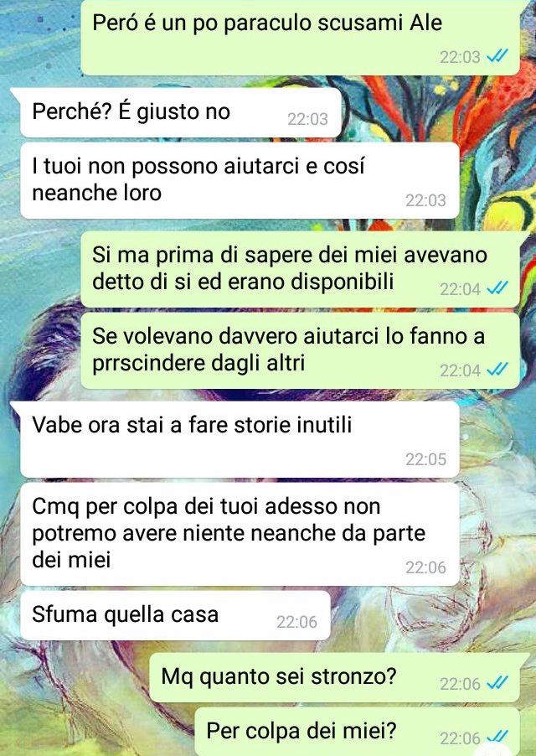The width and height of the screenshot is (536, 756).
Task: Tap the 'Sfuma quella casa' message bubble
Action: click(175, 616)
